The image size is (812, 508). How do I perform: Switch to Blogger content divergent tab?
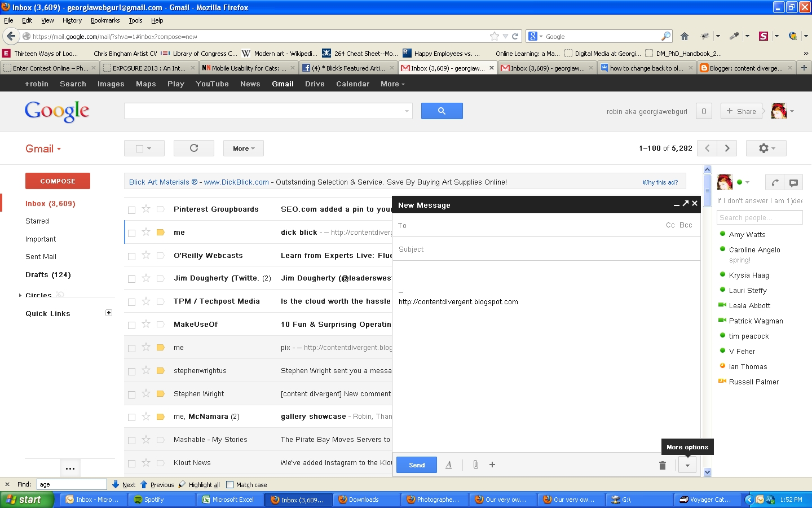click(x=745, y=68)
